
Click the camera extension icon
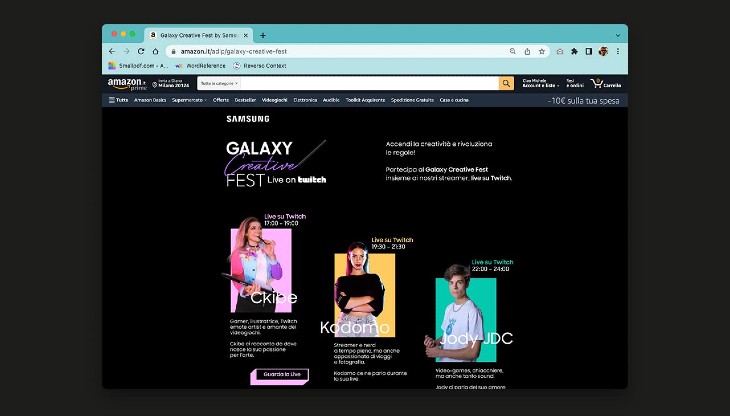[x=560, y=51]
